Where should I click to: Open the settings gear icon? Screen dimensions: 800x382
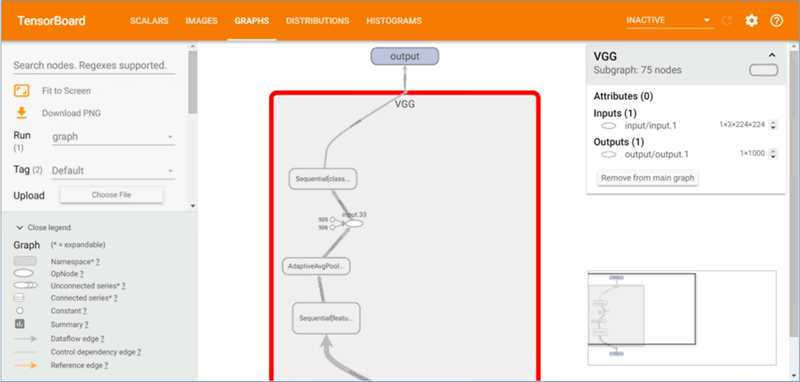pos(752,21)
